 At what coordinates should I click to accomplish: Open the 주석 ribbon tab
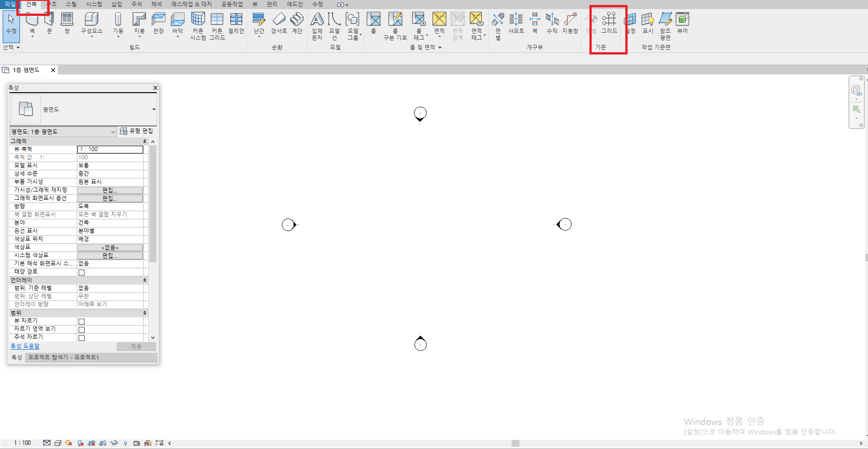pyautogui.click(x=137, y=4)
